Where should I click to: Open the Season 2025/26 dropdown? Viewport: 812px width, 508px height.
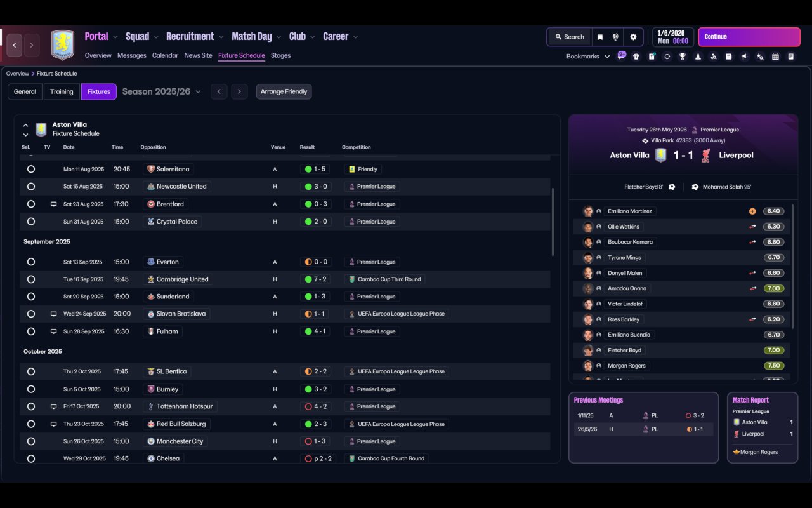pos(161,91)
